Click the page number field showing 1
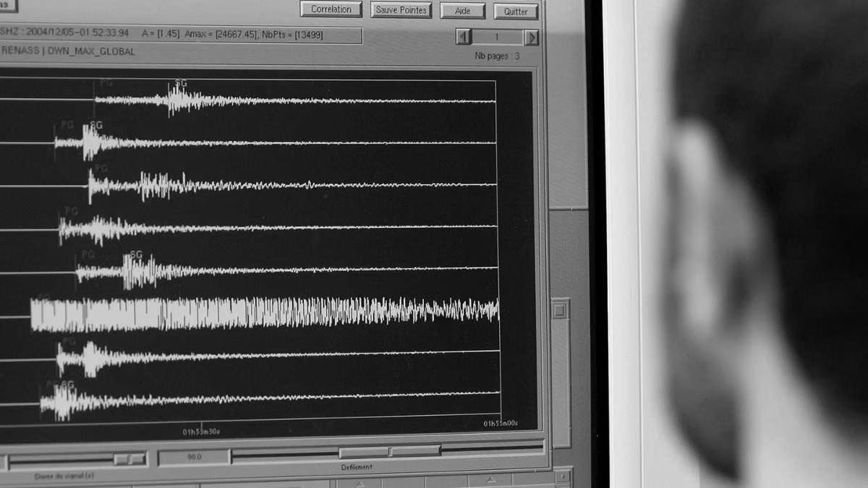Screen dimensions: 868x488 coord(495,36)
